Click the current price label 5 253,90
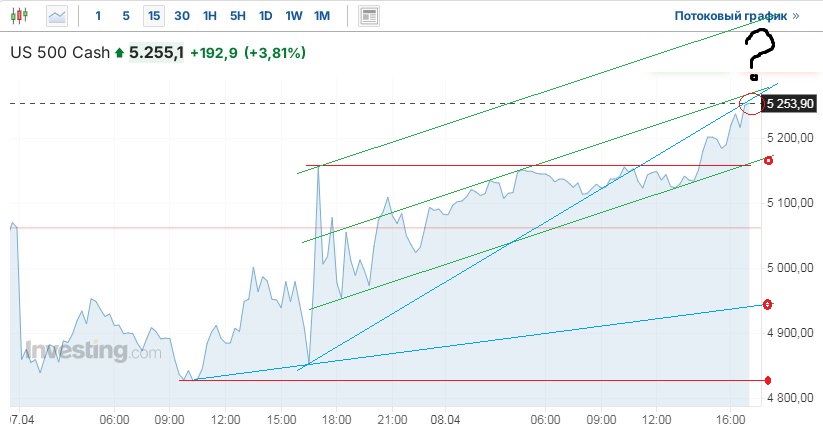The width and height of the screenshot is (823, 433). 791,103
